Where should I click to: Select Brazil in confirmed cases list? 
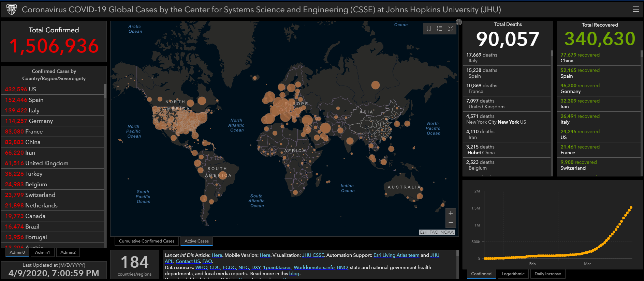pos(53,227)
